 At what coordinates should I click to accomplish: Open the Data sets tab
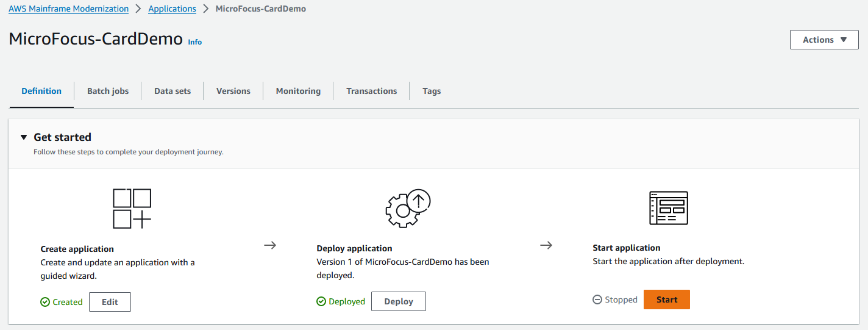[173, 91]
